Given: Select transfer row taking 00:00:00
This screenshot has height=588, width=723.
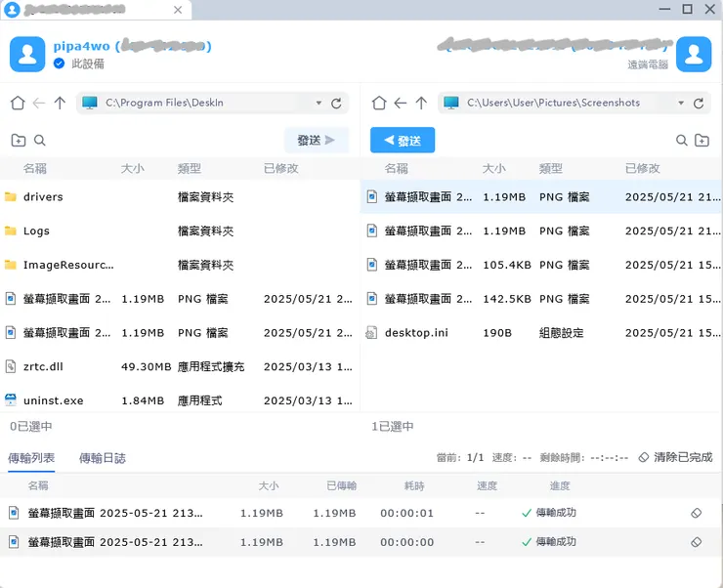Looking at the screenshot, I should (361, 542).
